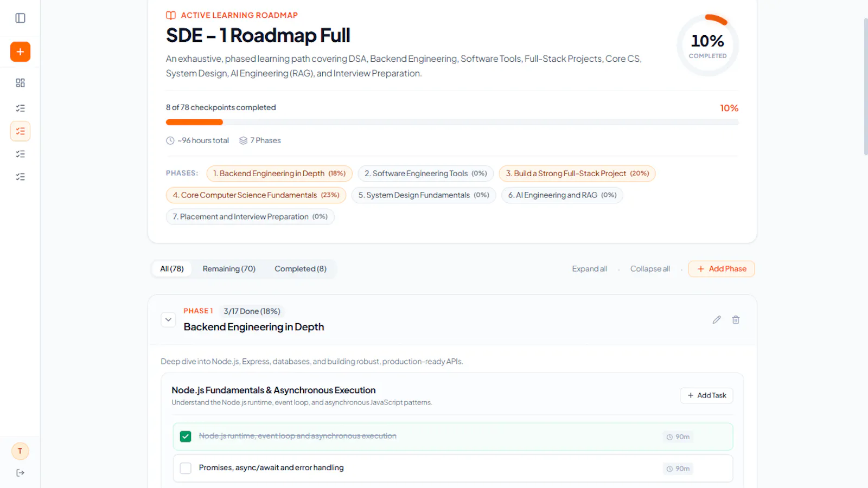
Task: Click the SDE – 1 Roadmap Full title
Action: coord(258,36)
